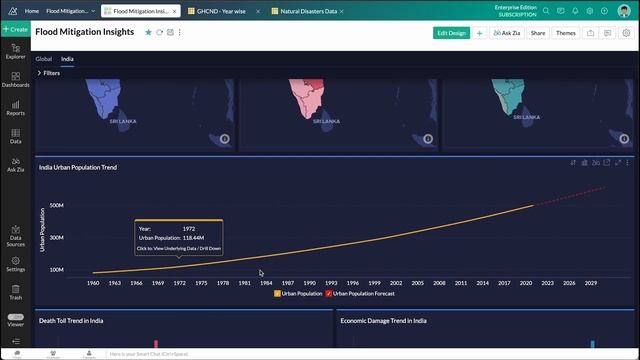Click the Create button

(16, 29)
